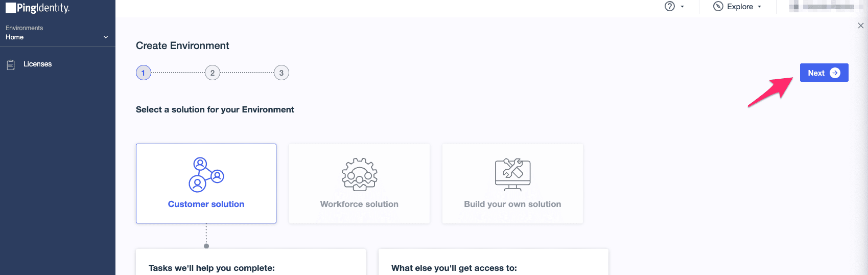
Task: Close the Create Environment panel
Action: 861,26
